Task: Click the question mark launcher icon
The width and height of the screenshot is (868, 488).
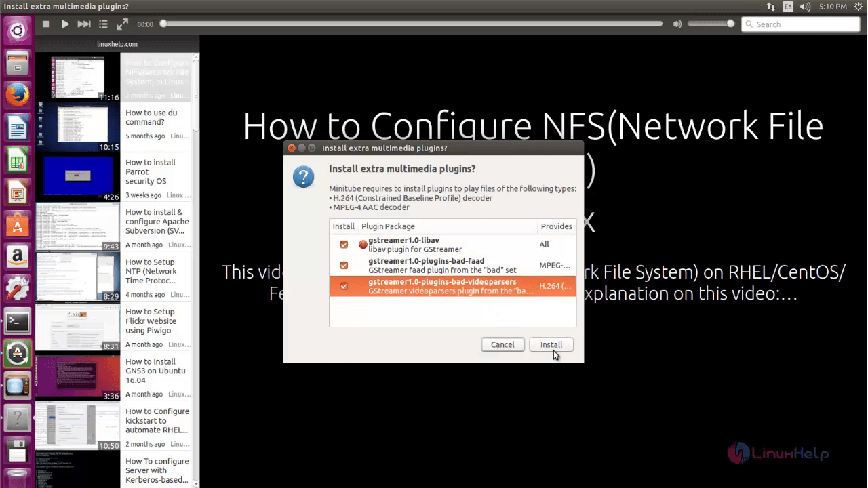Action: (18, 419)
